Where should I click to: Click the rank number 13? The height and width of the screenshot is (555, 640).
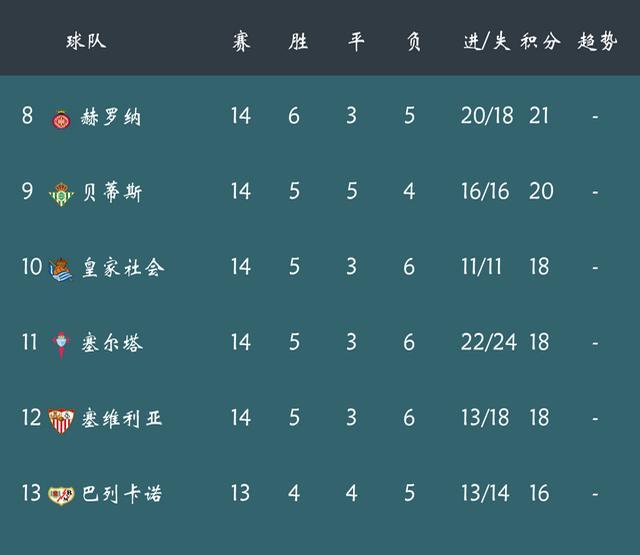(31, 493)
